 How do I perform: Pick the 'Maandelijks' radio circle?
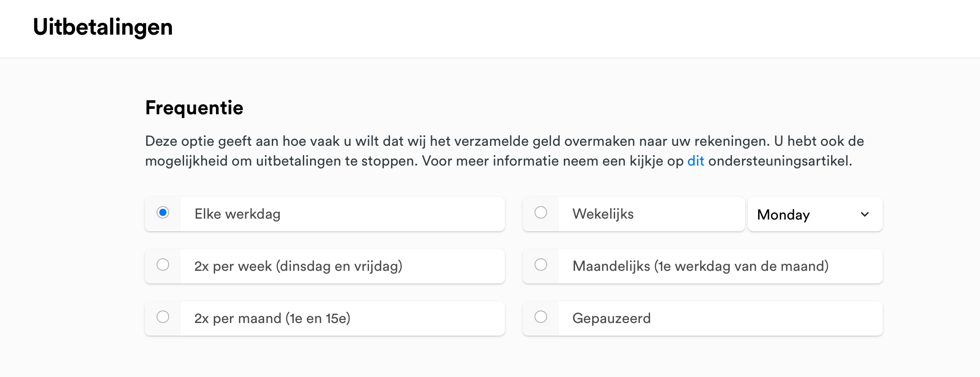click(x=541, y=265)
